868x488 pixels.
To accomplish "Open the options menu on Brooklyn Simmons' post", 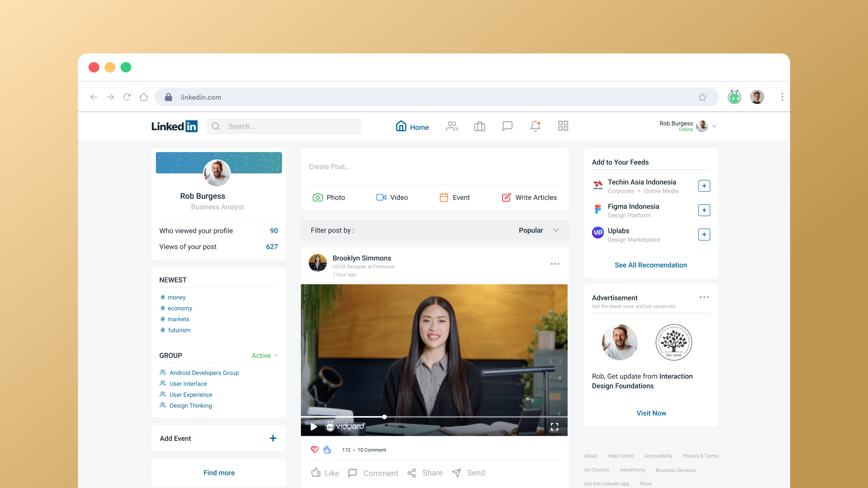I will coord(555,263).
